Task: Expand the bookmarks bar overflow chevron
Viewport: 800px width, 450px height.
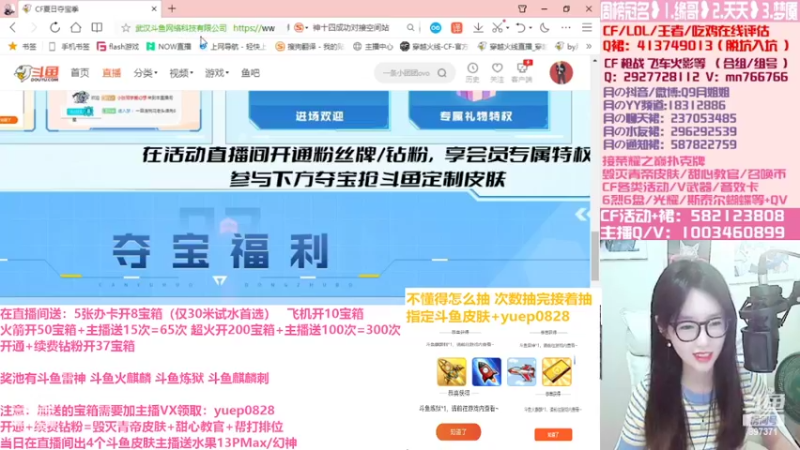Action: [x=588, y=46]
